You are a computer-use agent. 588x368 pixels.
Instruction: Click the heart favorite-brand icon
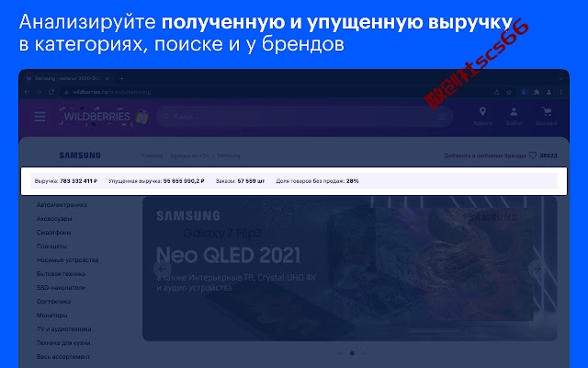coord(533,155)
